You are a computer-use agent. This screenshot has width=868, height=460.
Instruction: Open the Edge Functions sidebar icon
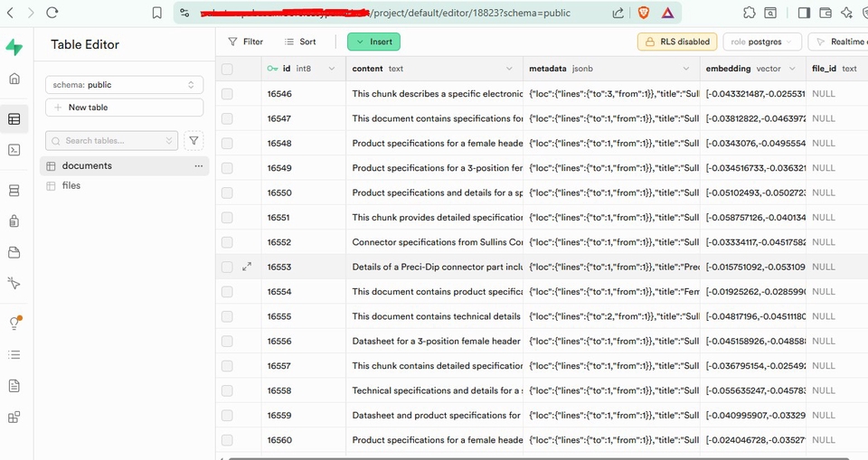coord(14,284)
